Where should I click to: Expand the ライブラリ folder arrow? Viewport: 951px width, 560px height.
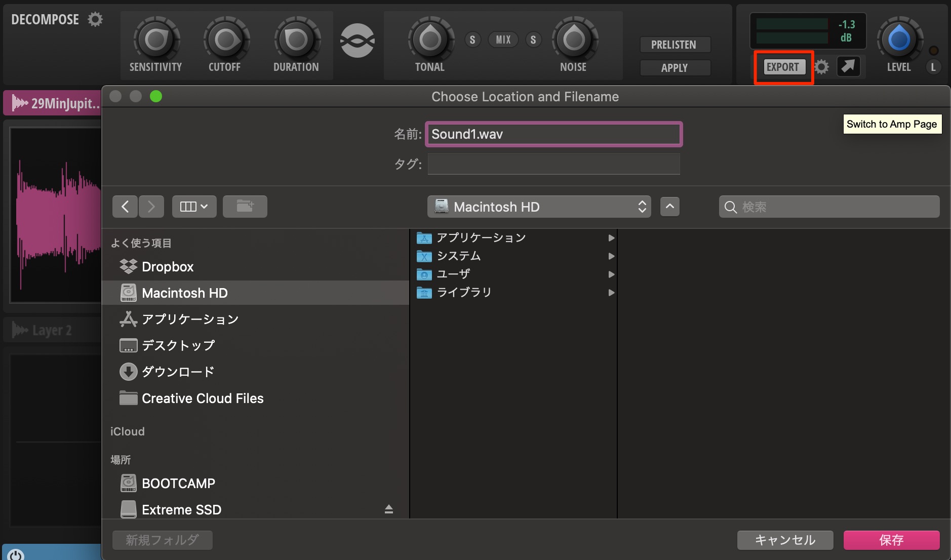coord(611,293)
